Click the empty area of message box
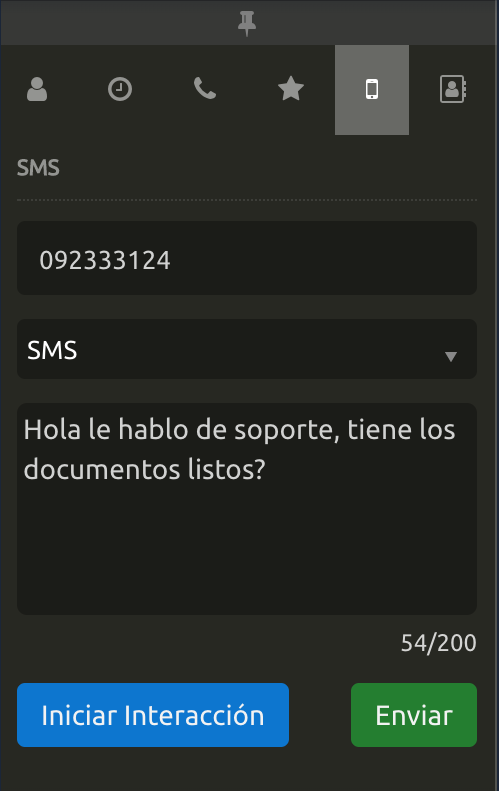Viewport: 499px width, 791px height. tap(247, 550)
